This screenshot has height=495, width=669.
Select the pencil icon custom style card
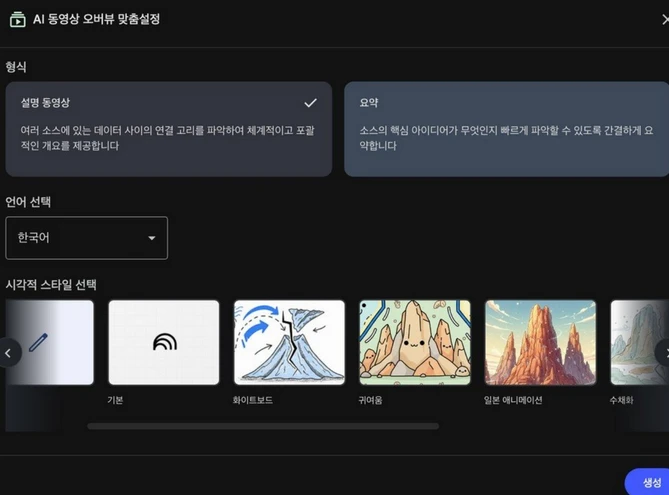pos(48,342)
